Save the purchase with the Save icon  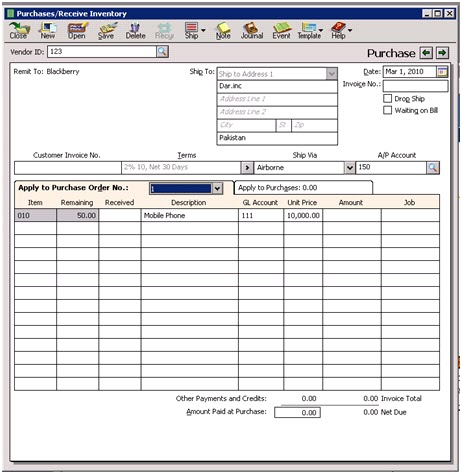click(x=106, y=31)
